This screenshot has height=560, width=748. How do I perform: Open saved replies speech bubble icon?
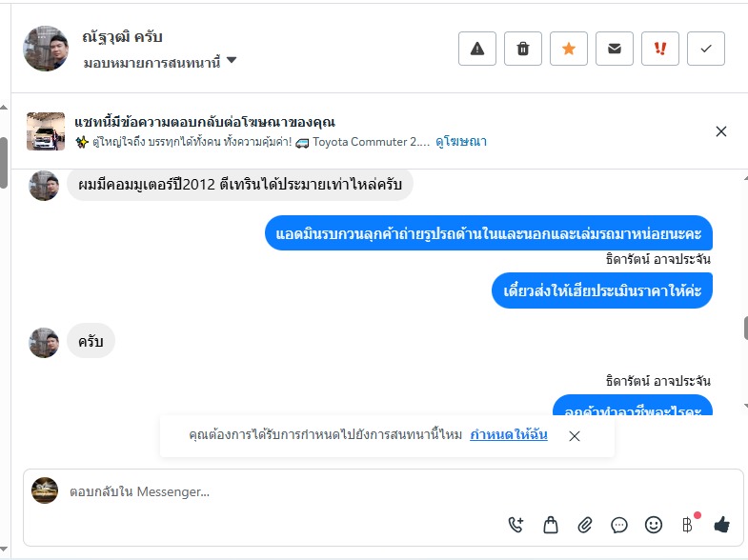619,524
